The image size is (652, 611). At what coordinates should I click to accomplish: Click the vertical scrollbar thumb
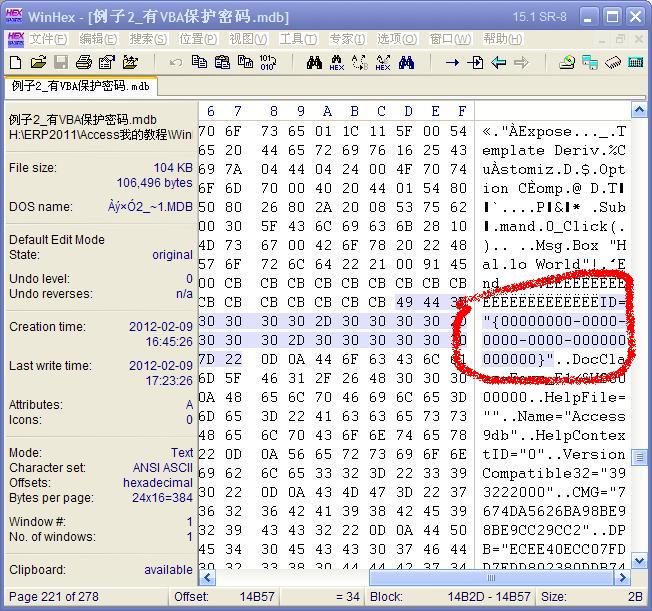[639, 458]
